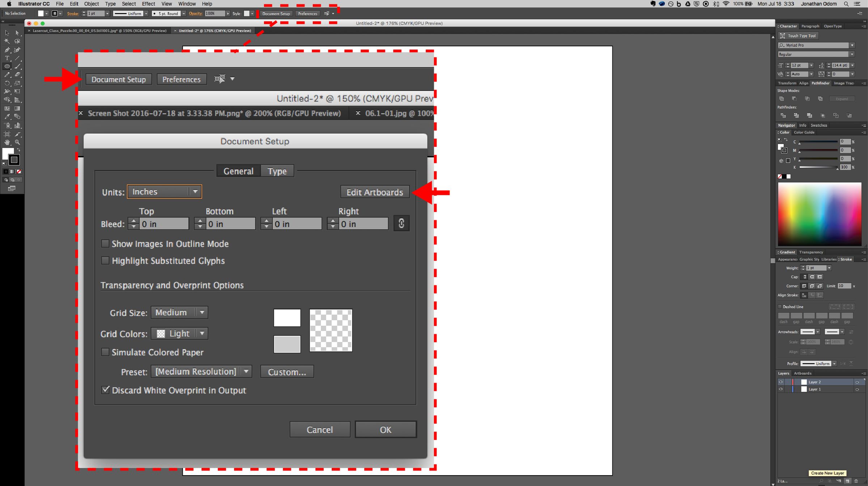Check Show Images In Outline Mode
The image size is (868, 486).
click(x=105, y=244)
